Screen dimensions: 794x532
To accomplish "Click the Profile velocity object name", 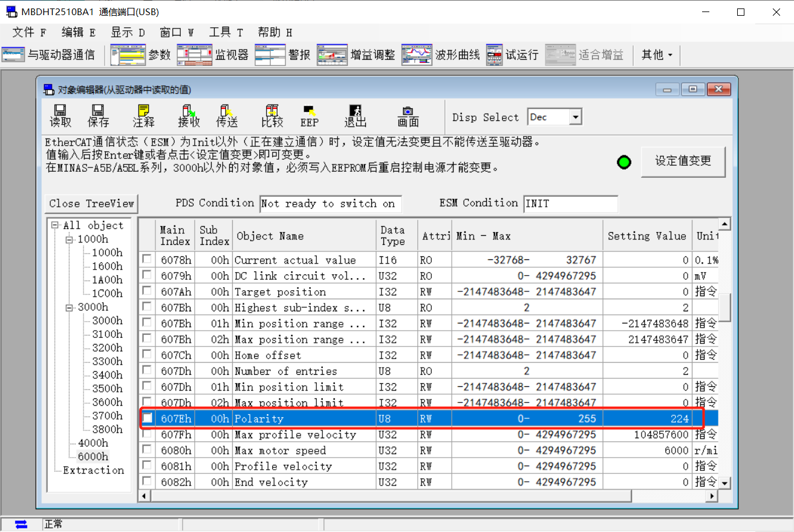I will tap(283, 466).
